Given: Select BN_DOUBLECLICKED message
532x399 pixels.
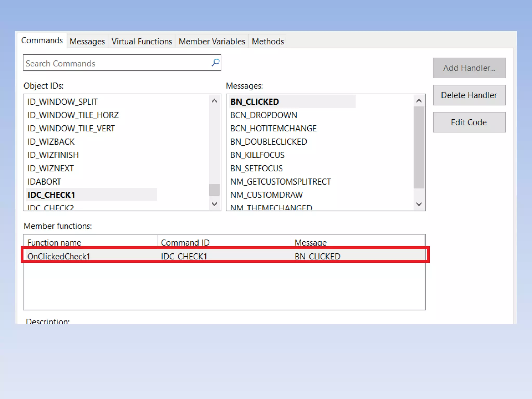Looking at the screenshot, I should pyautogui.click(x=269, y=142).
